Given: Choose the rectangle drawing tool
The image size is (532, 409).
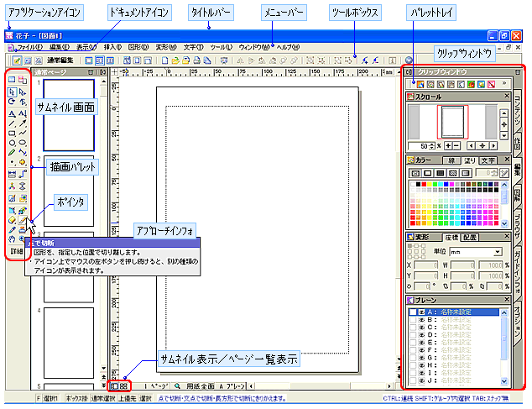Looking at the screenshot, I should [12, 133].
